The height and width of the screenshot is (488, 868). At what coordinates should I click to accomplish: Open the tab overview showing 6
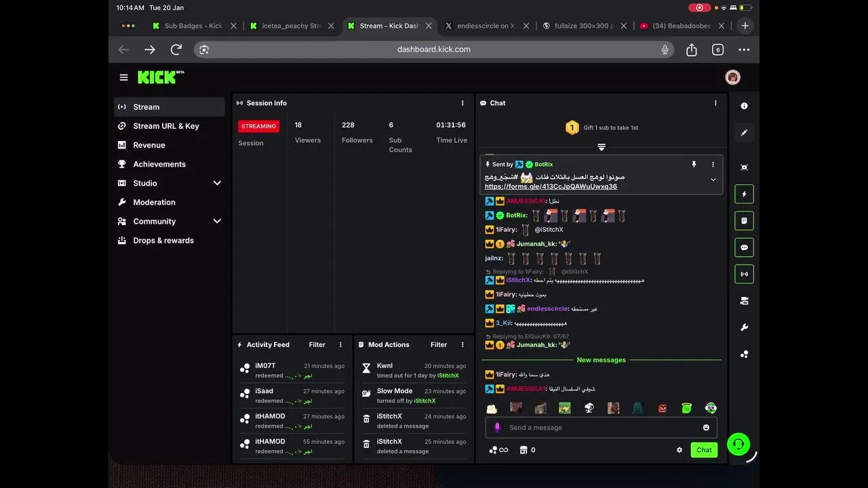(x=717, y=49)
